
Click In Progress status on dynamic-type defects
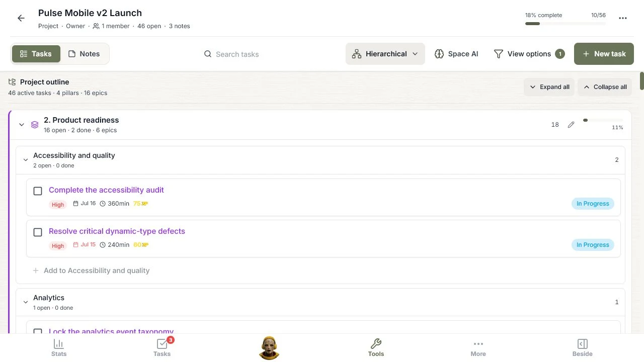[593, 245]
